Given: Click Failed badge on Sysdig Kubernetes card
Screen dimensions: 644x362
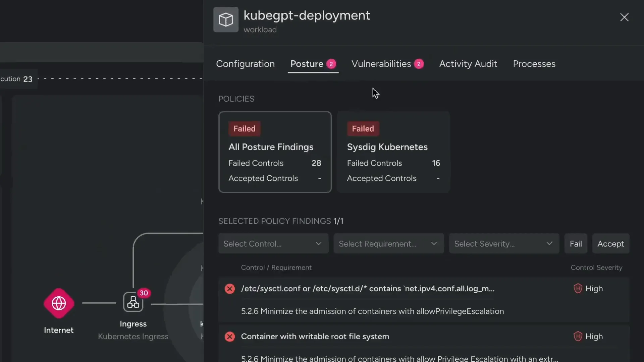Looking at the screenshot, I should point(363,129).
